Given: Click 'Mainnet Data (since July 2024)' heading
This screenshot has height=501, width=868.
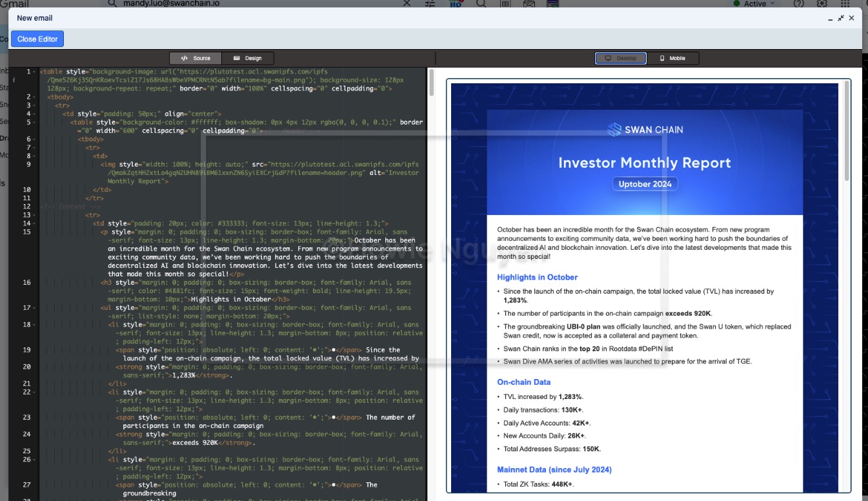Looking at the screenshot, I should click(554, 469).
